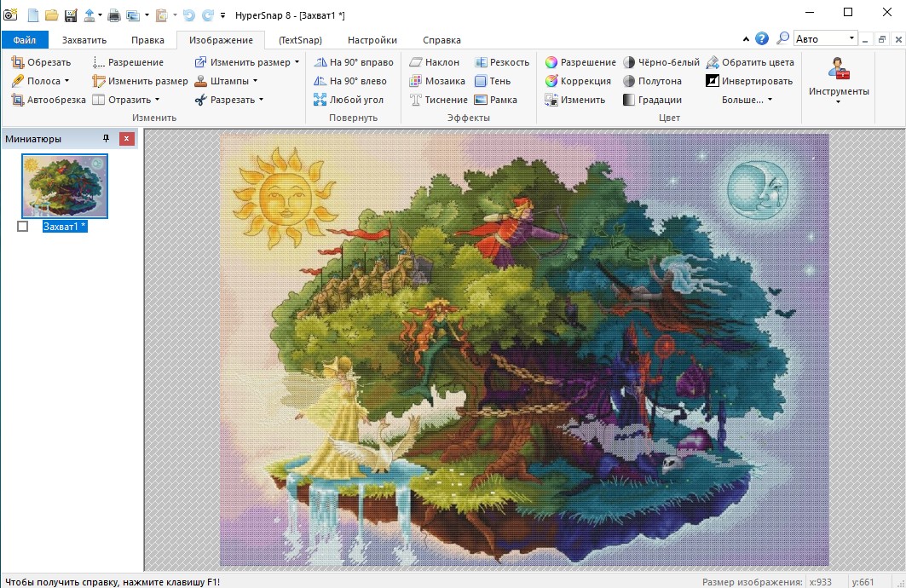Click the window capture icon in quick access
Image resolution: width=906 pixels, height=588 pixels.
coord(132,15)
